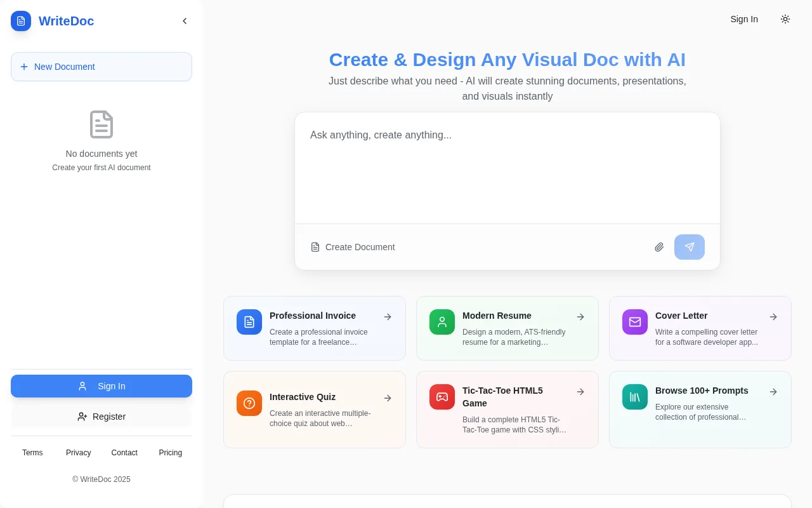Select the 'Modern Resume' card title
The image size is (812, 508).
coord(497,316)
